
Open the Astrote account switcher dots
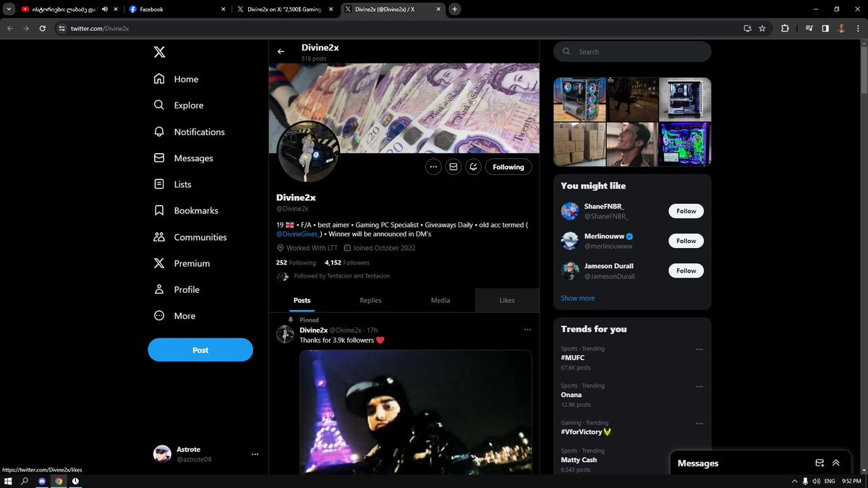coord(255,454)
